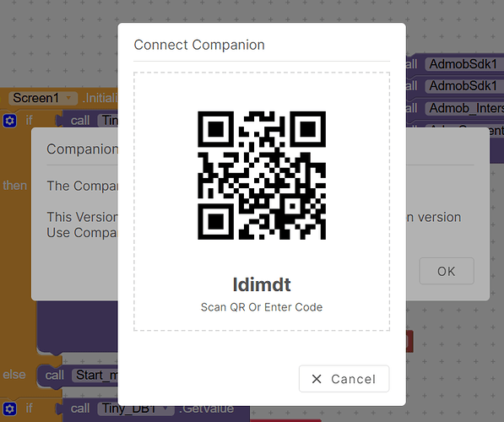Viewport: 504px width, 422px height.
Task: Click the blue gear icon on upper if block
Action: (x=9, y=121)
